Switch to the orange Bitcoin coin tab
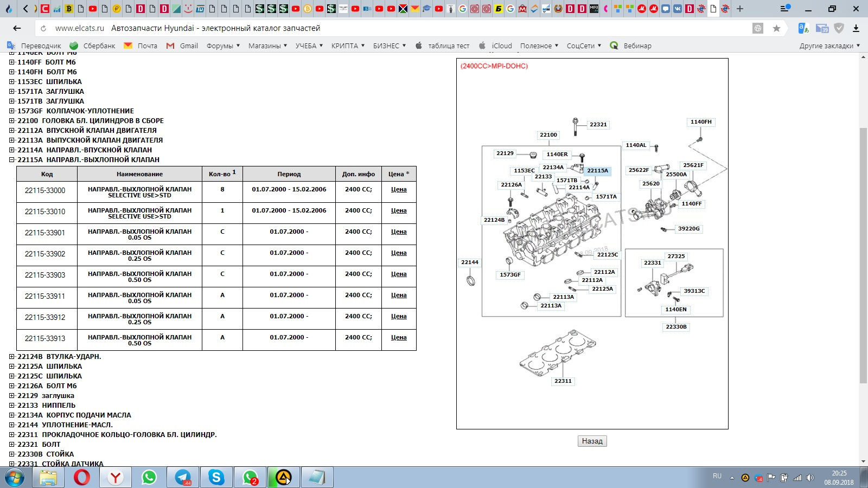 tap(308, 9)
